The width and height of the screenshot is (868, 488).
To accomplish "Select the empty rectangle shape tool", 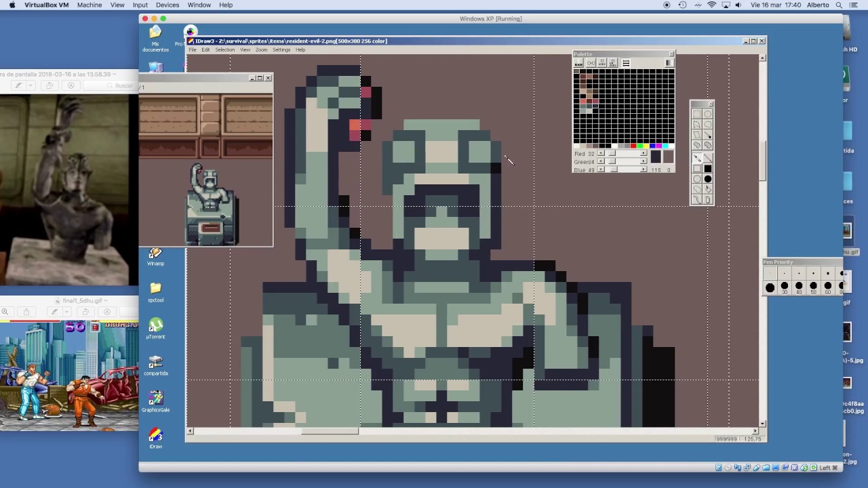I will coord(697,168).
